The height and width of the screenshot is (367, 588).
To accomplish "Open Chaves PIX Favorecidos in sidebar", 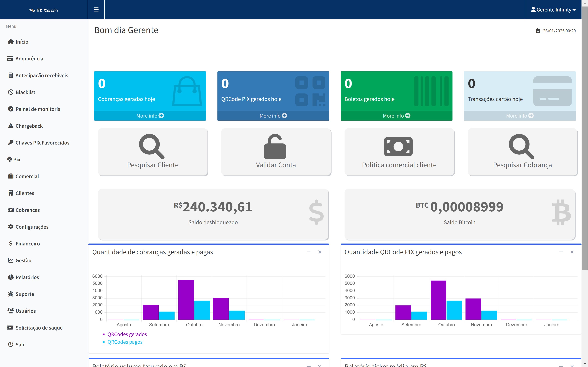I will pos(42,143).
